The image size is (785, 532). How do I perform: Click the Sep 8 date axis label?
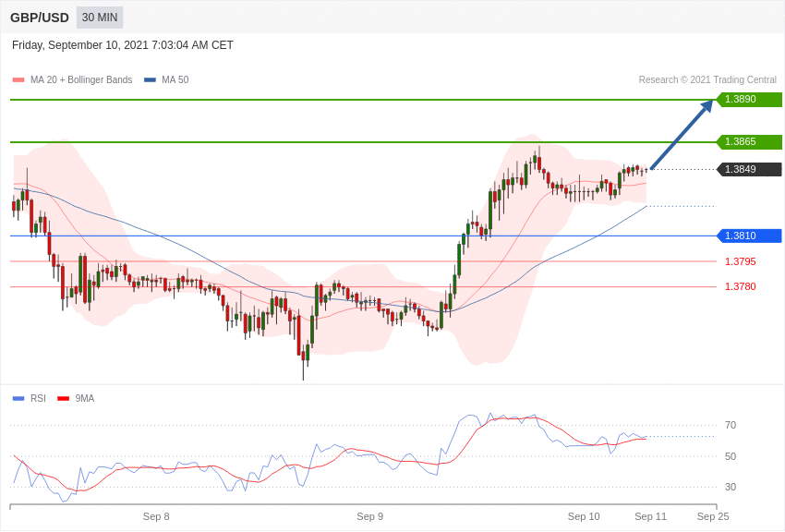coord(156,516)
